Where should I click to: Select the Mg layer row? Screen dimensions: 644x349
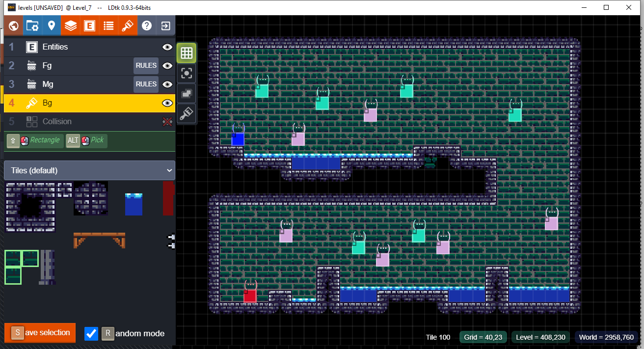coord(89,84)
